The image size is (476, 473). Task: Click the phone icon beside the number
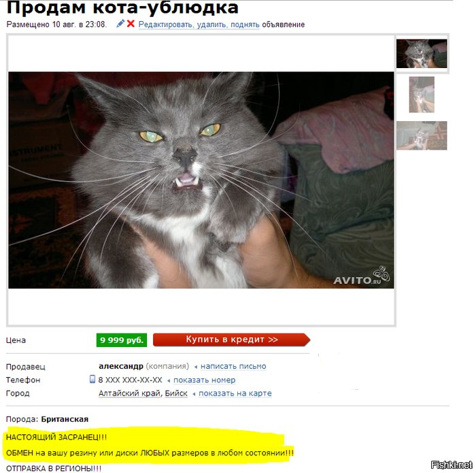tap(92, 379)
